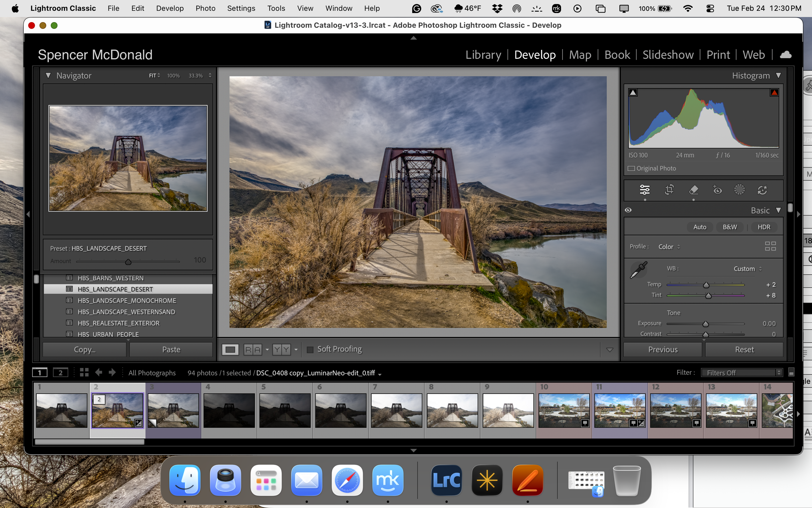Open the Masking tool
The width and height of the screenshot is (812, 508).
(740, 190)
